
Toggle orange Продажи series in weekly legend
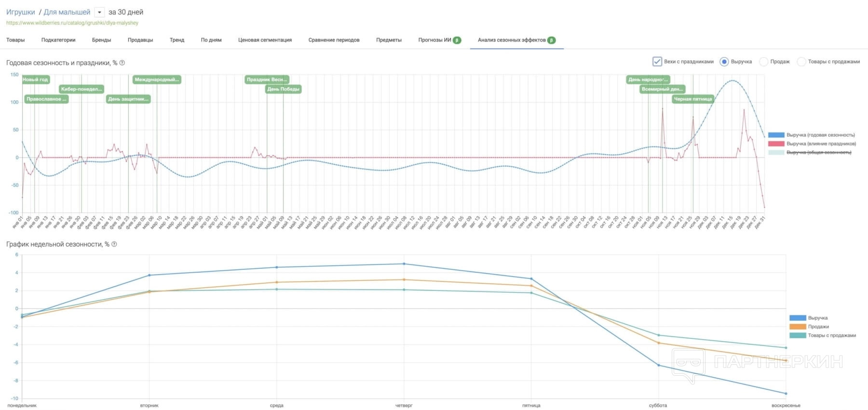[x=798, y=327]
